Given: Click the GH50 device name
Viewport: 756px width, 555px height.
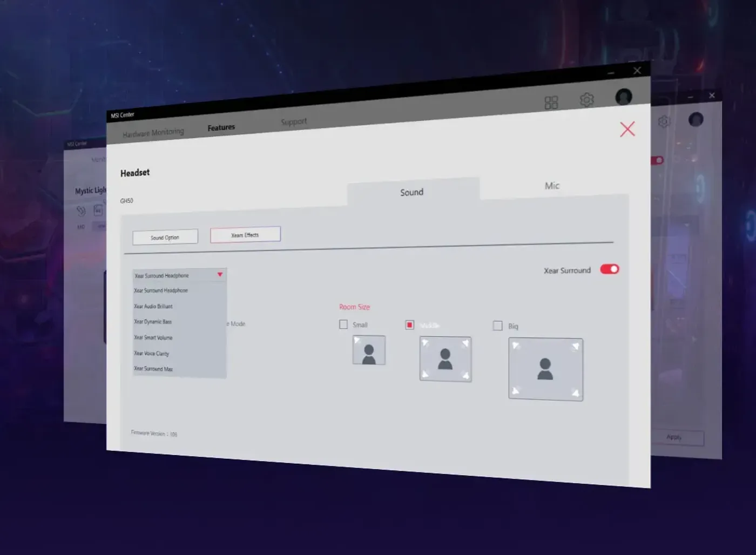Looking at the screenshot, I should [x=126, y=201].
